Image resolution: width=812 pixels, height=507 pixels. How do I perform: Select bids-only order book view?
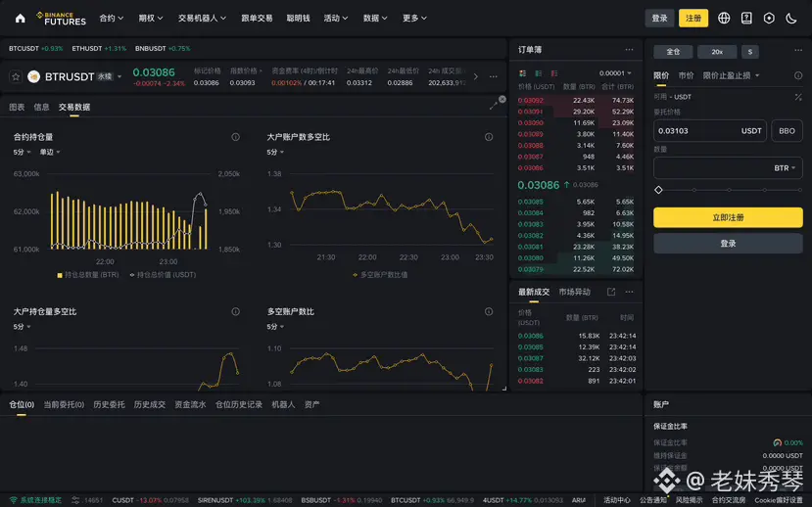tap(538, 73)
